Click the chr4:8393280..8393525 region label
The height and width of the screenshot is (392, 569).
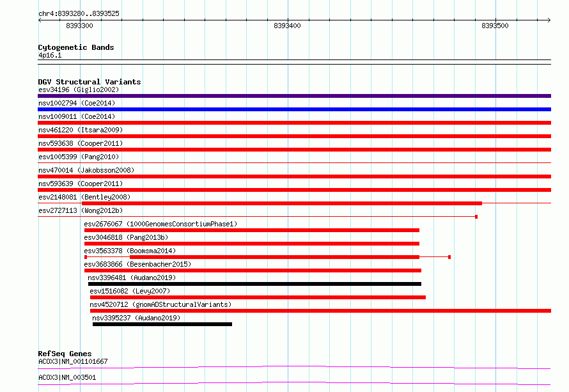point(79,14)
